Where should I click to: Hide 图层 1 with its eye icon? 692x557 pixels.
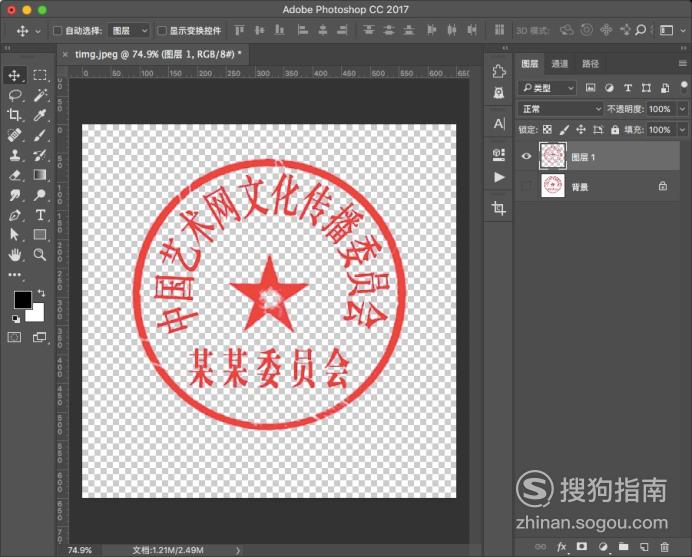[526, 156]
